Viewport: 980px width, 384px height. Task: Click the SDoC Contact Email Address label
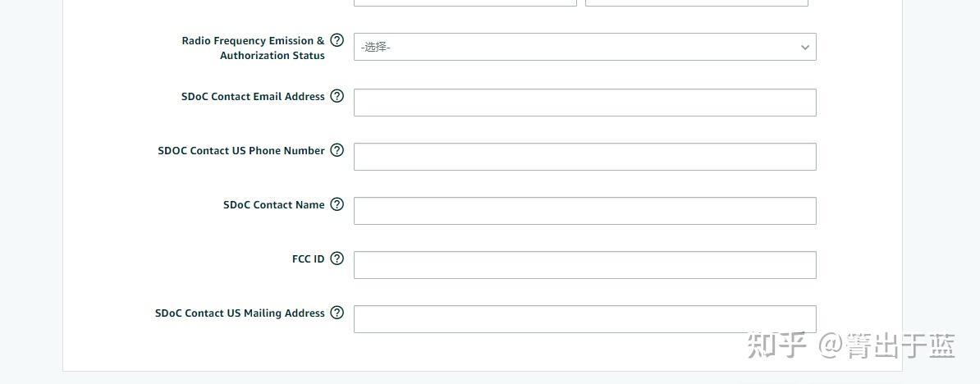pos(253,96)
